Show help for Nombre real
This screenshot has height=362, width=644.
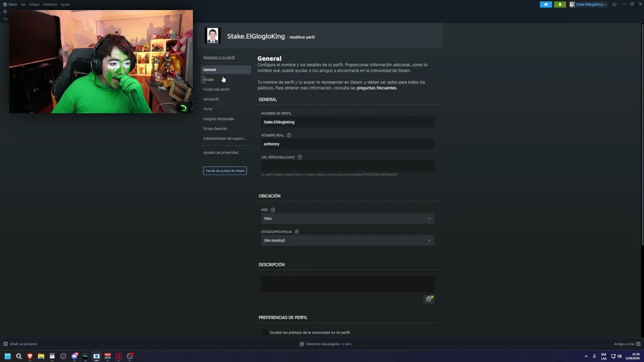(289, 135)
